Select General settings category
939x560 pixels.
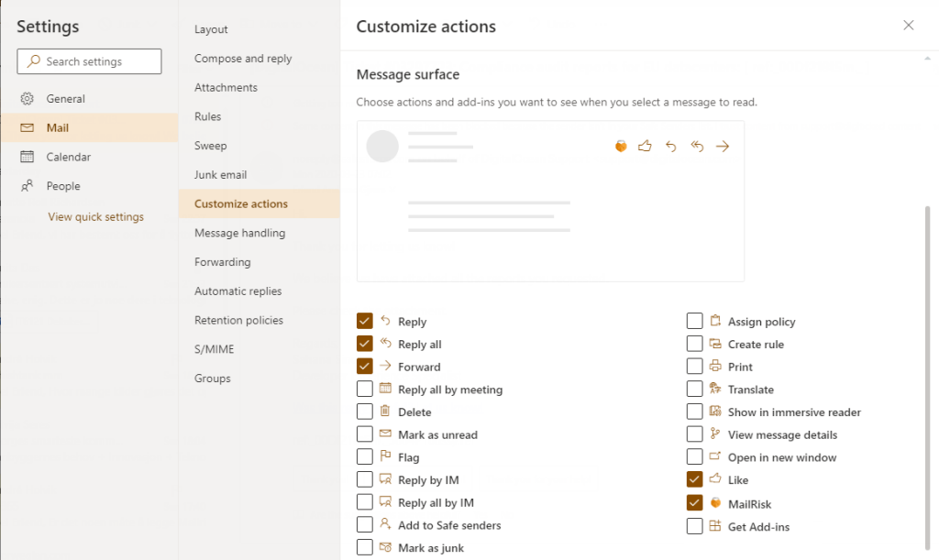pyautogui.click(x=65, y=99)
